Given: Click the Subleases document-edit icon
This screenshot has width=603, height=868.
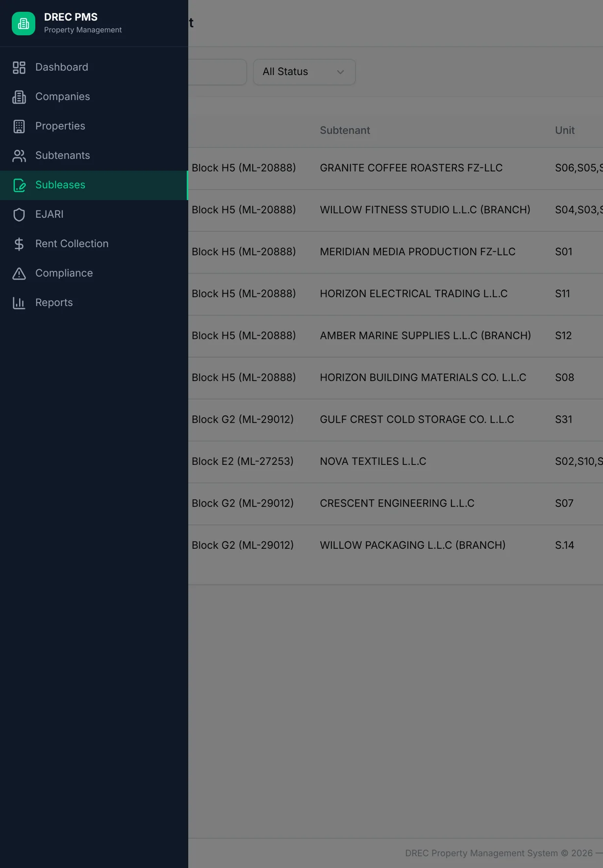Looking at the screenshot, I should pos(19,185).
